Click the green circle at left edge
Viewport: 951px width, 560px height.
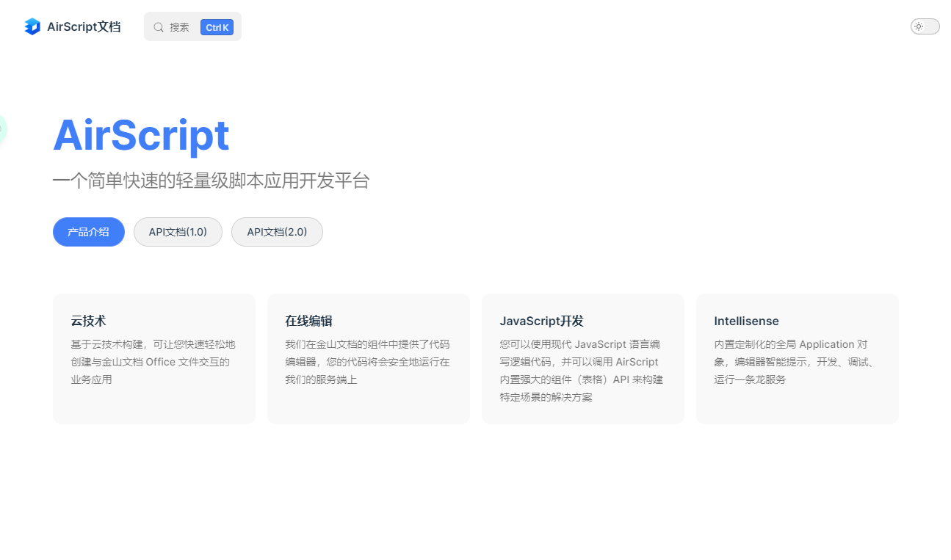click(2, 130)
